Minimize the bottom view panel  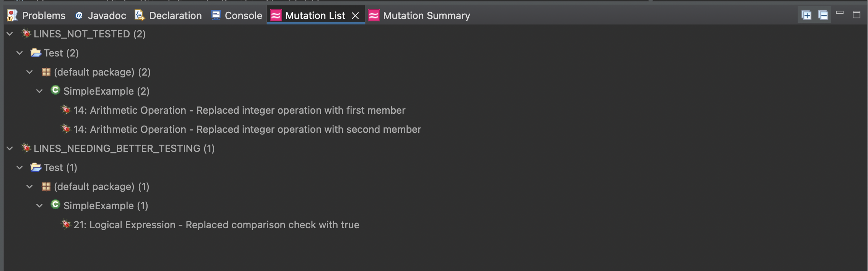coord(840,13)
